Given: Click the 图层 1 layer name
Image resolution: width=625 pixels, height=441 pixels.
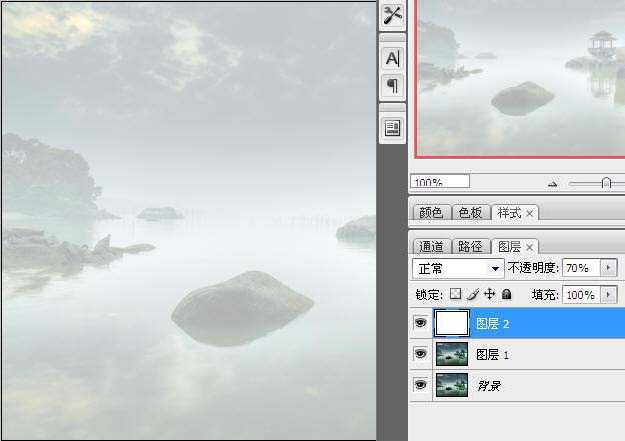Looking at the screenshot, I should click(x=493, y=354).
